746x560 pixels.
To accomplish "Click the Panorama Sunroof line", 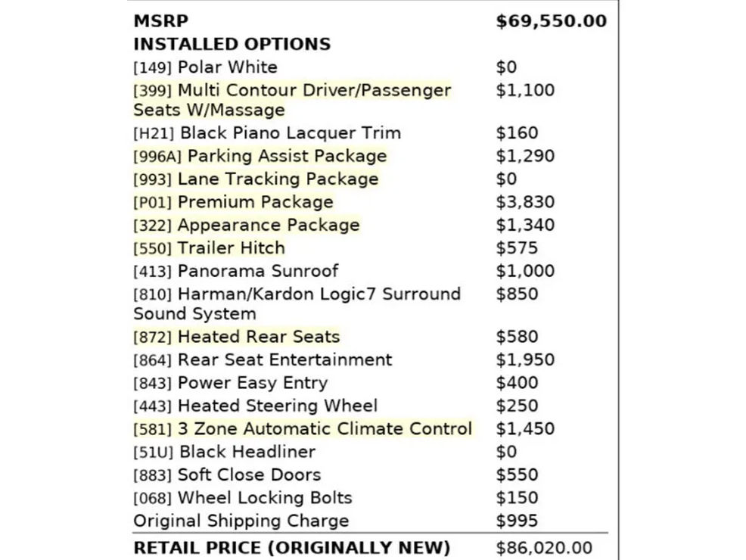I will coord(236,271).
